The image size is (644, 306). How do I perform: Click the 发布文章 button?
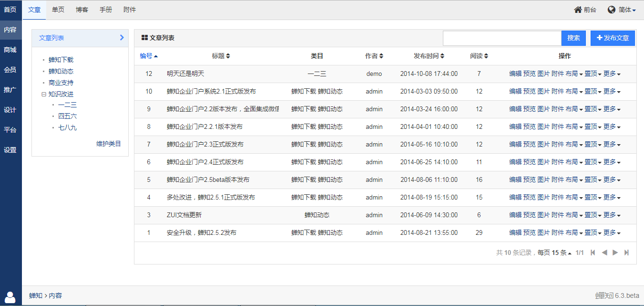point(613,38)
